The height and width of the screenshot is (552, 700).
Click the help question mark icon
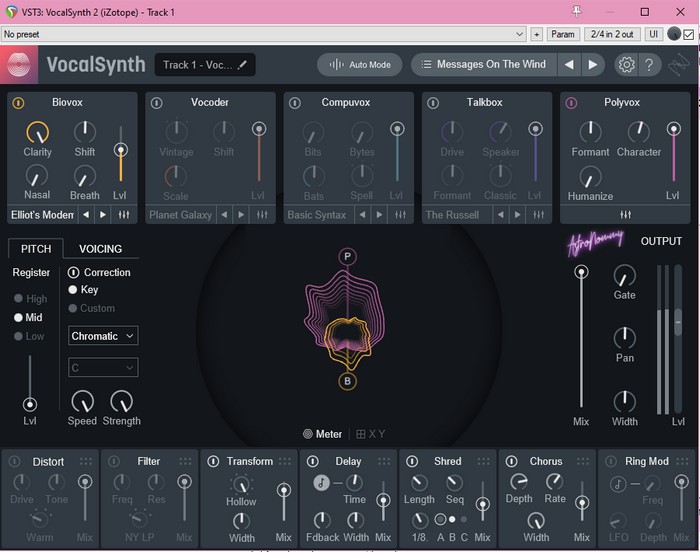coord(650,65)
